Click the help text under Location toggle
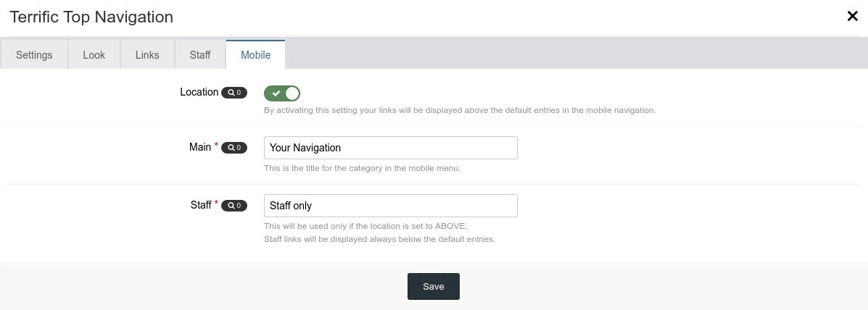 pyautogui.click(x=460, y=111)
